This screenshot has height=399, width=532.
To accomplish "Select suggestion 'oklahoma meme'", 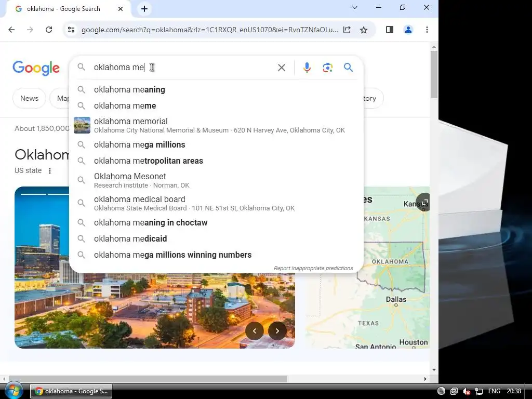I will (x=216, y=105).
